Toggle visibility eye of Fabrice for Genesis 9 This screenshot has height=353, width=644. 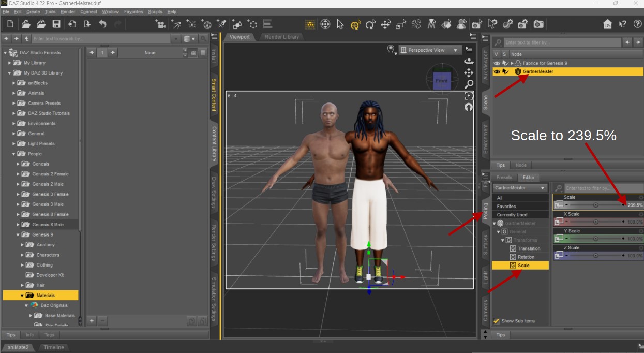[x=497, y=63]
